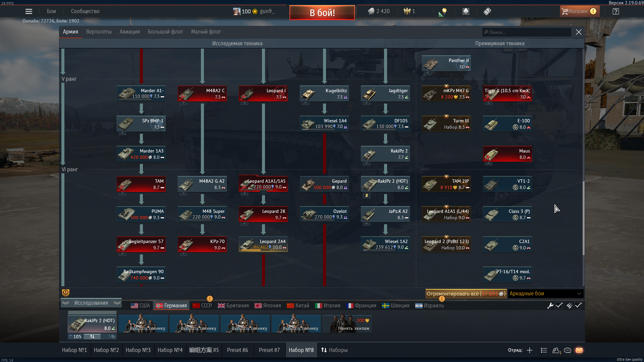
Task: Toggle the auto-repair checkbox
Action: (559, 306)
